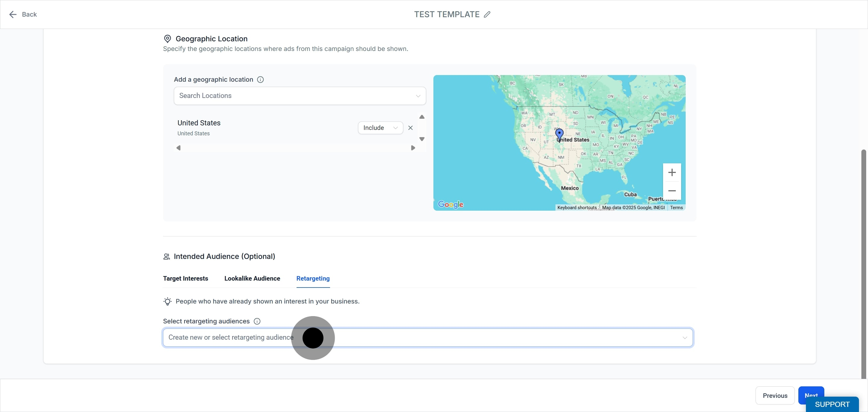Zoom in on the map
This screenshot has height=412, width=868.
[672, 172]
